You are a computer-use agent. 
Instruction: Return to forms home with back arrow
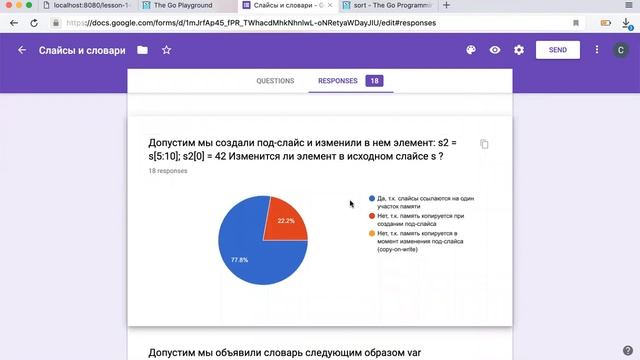point(22,50)
